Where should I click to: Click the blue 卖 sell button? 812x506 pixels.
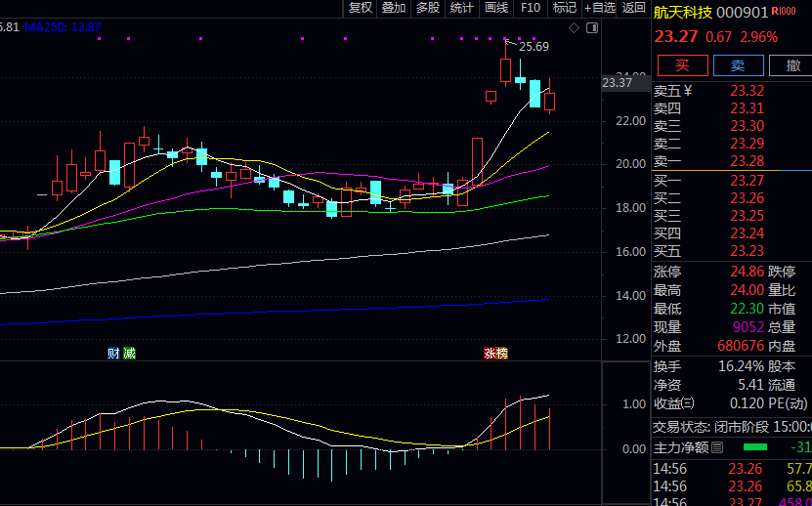click(x=738, y=65)
